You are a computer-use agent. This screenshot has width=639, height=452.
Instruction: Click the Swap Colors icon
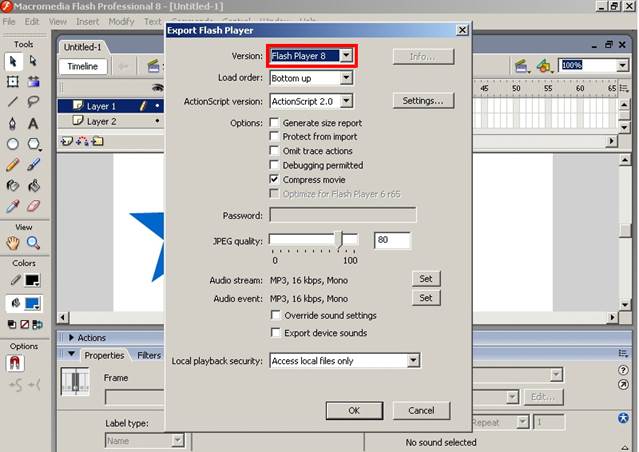(37, 324)
